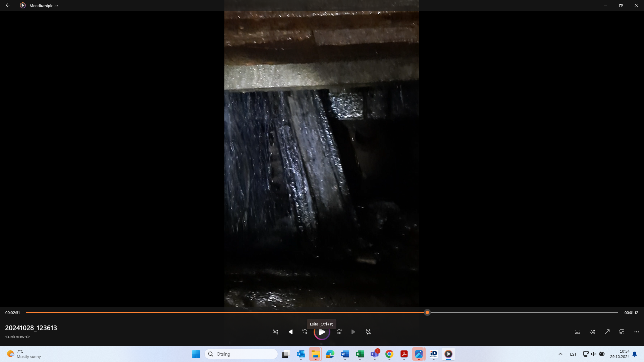The width and height of the screenshot is (644, 362).
Task: Minimize the Media Player window
Action: pos(605,5)
